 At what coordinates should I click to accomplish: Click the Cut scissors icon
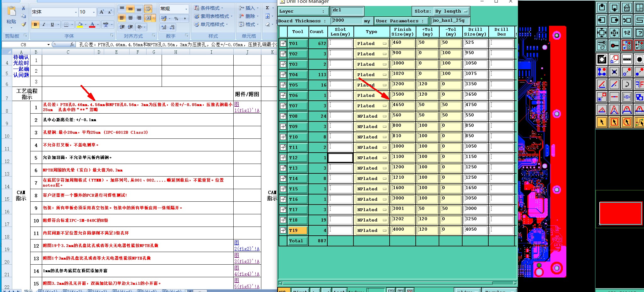click(24, 8)
